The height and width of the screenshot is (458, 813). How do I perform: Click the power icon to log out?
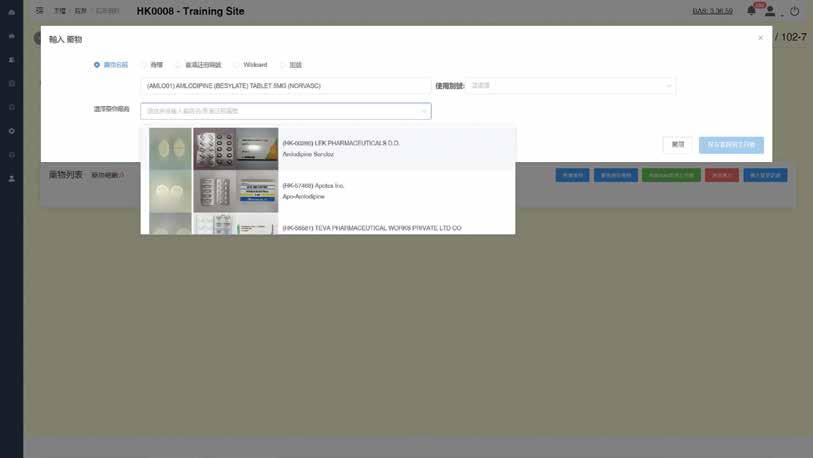(x=794, y=11)
